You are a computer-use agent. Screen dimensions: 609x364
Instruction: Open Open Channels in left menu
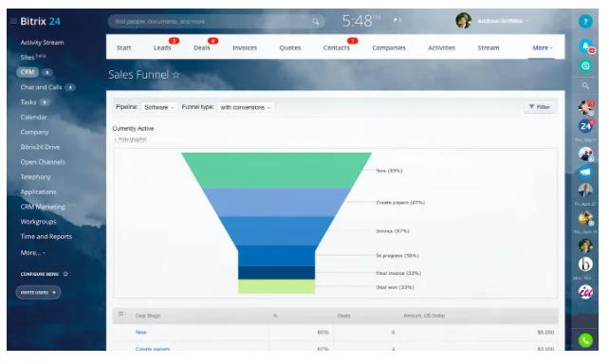[43, 162]
